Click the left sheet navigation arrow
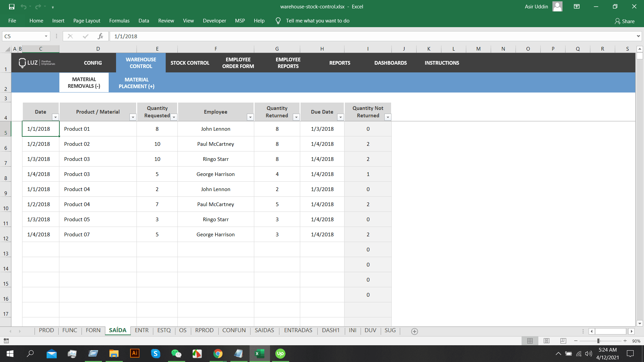This screenshot has width=644, height=362. [10, 331]
